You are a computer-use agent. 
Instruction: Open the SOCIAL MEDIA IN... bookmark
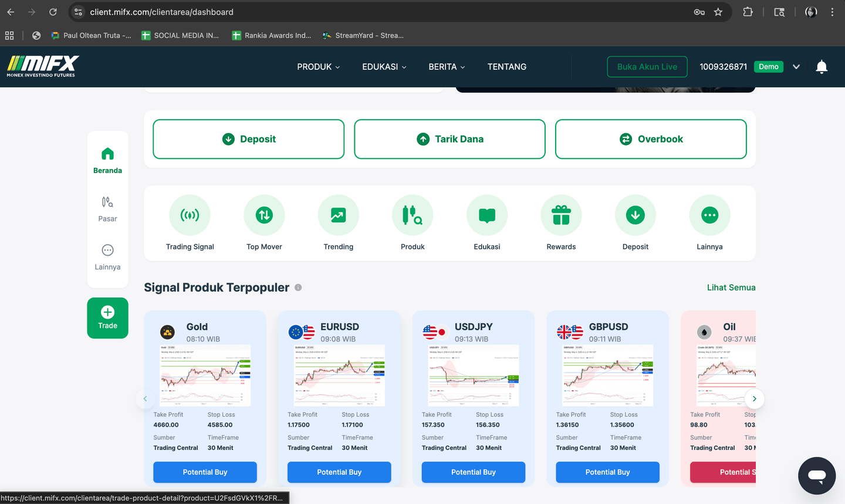click(x=180, y=35)
